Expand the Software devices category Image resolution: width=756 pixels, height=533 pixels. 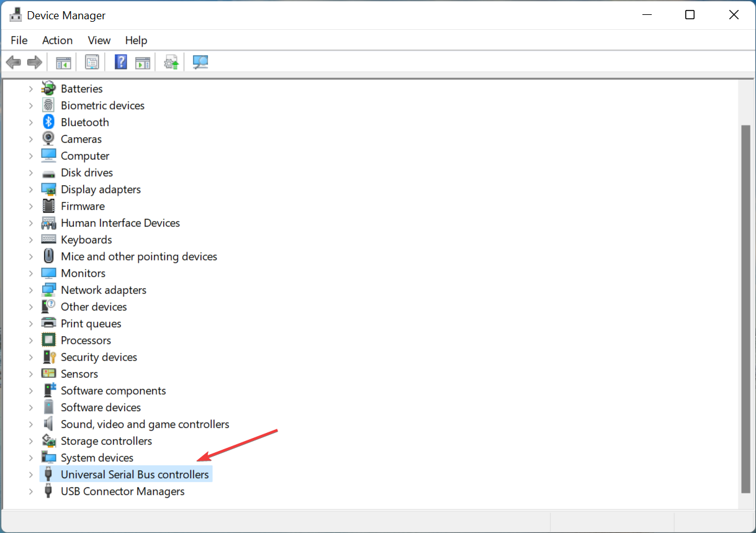(x=30, y=408)
